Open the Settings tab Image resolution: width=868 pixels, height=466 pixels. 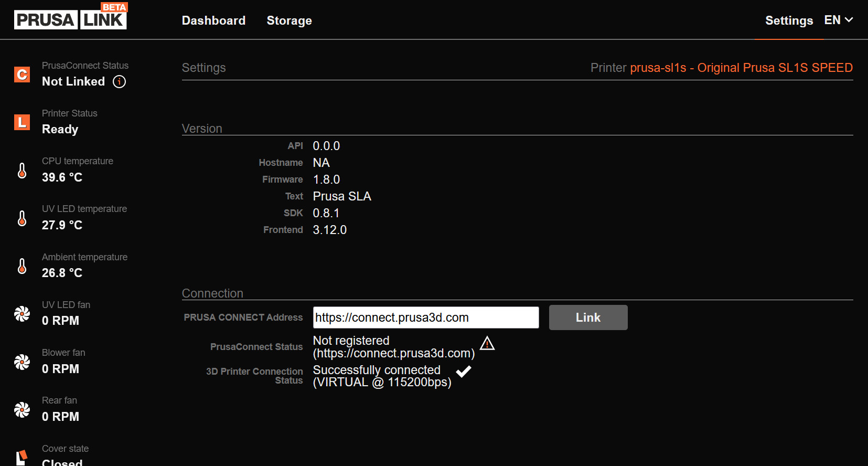point(789,20)
